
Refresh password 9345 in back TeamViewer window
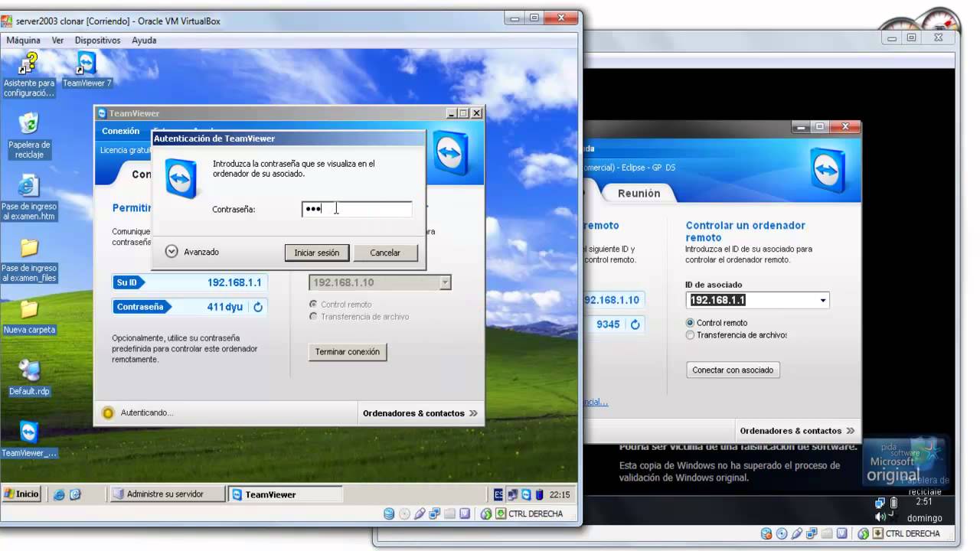coord(635,324)
